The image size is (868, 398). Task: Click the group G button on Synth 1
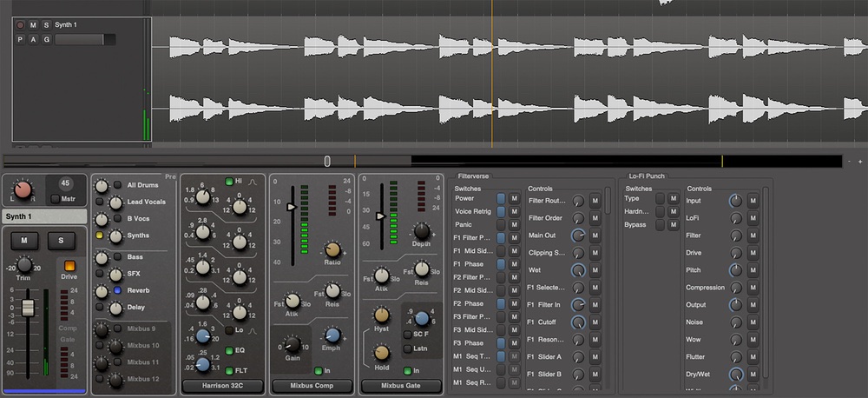click(x=45, y=40)
